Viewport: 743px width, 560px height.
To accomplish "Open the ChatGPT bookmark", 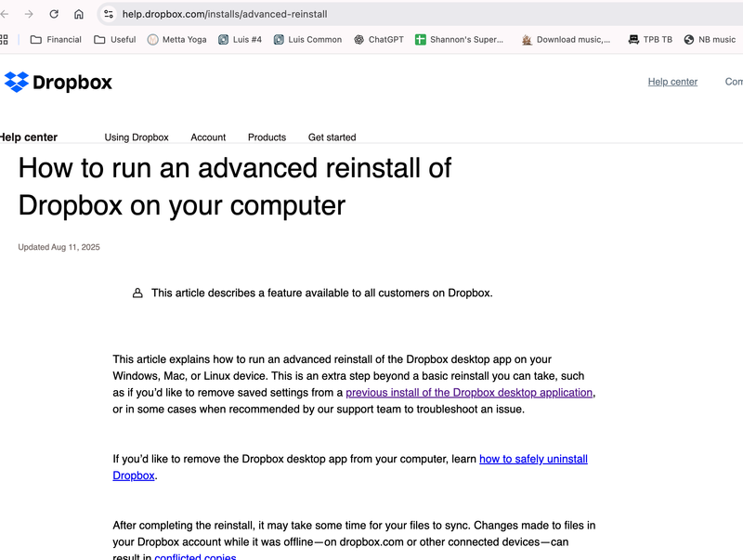I will [379, 40].
